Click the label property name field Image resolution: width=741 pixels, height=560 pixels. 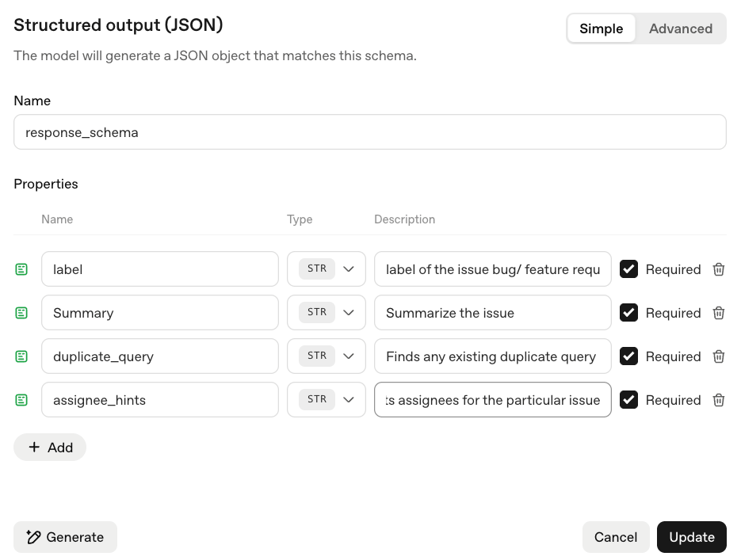click(160, 269)
